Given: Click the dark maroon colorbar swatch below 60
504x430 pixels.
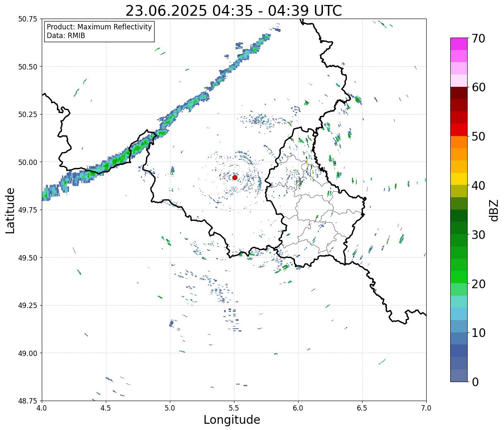Looking at the screenshot, I should click(x=459, y=93).
